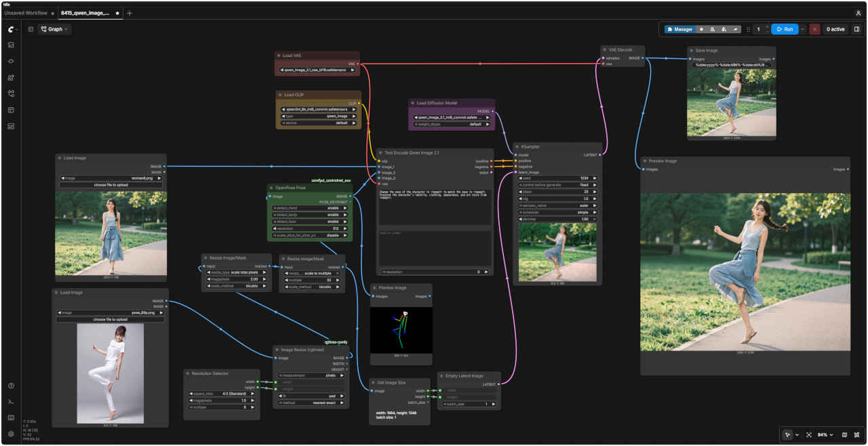Image resolution: width=868 pixels, height=446 pixels.
Task: Click the drag handle grid beside batch count
Action: point(749,29)
